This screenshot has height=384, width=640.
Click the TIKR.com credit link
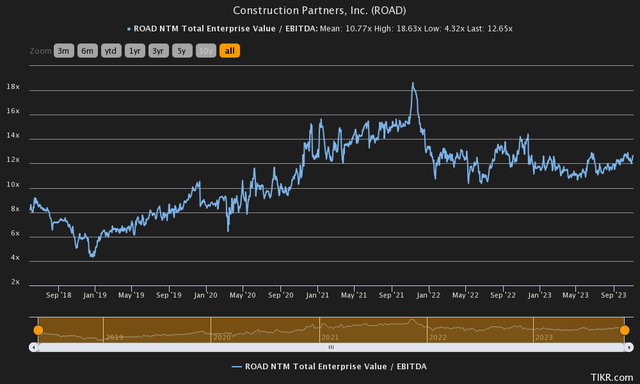tap(612, 377)
